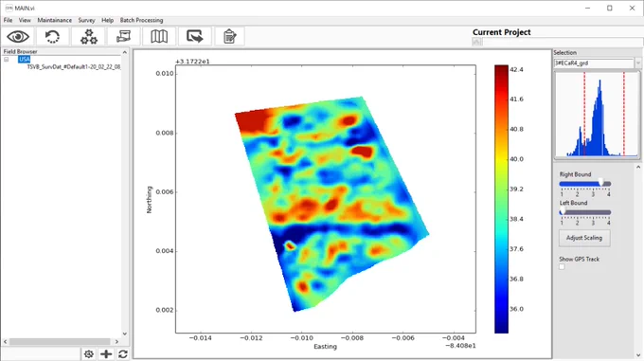
Task: Click the color bar legend
Action: coord(501,199)
